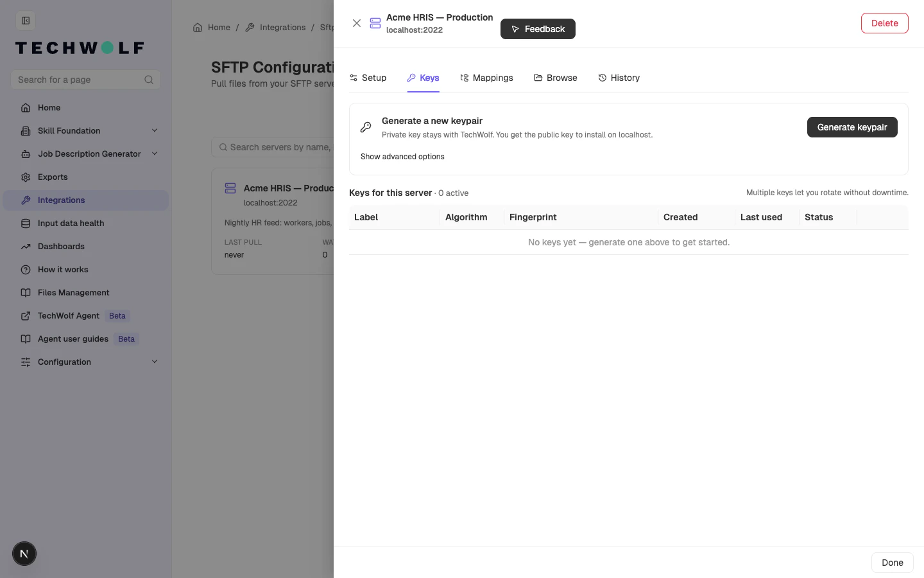Click the Home icon in sidebar
The height and width of the screenshot is (578, 924).
(26, 108)
